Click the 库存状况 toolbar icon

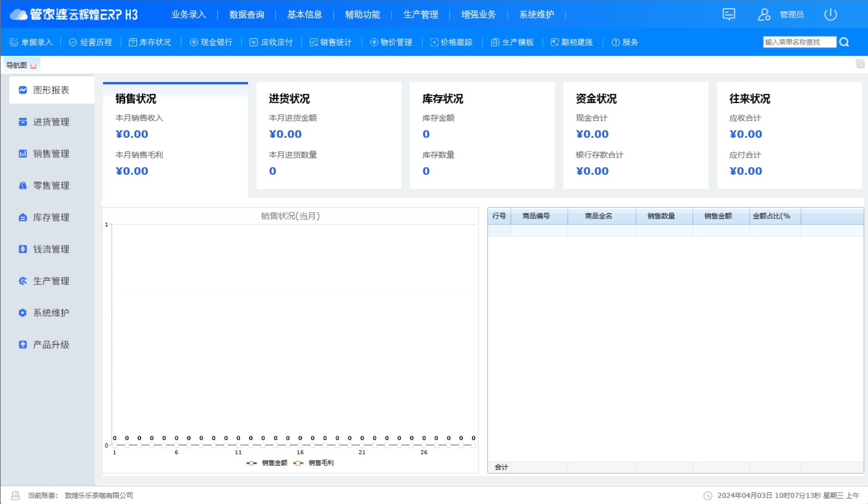[x=133, y=42]
